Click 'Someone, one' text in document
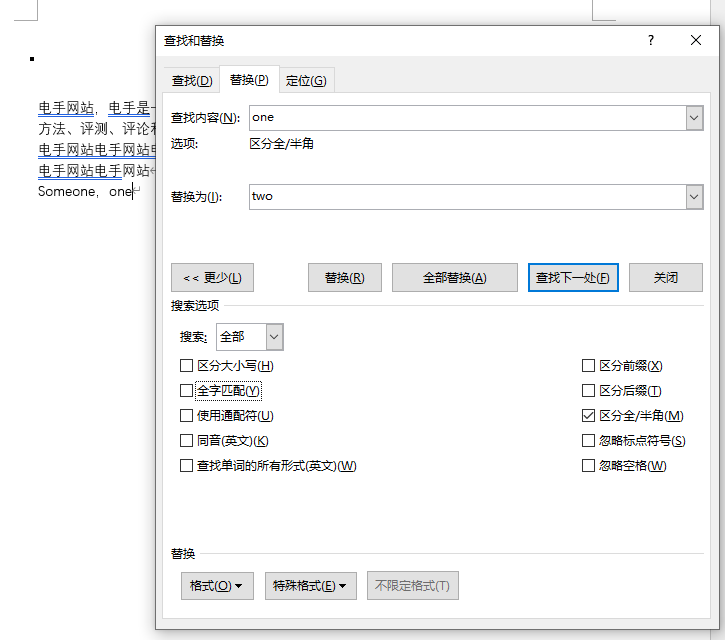This screenshot has height=640, width=725. tap(85, 191)
